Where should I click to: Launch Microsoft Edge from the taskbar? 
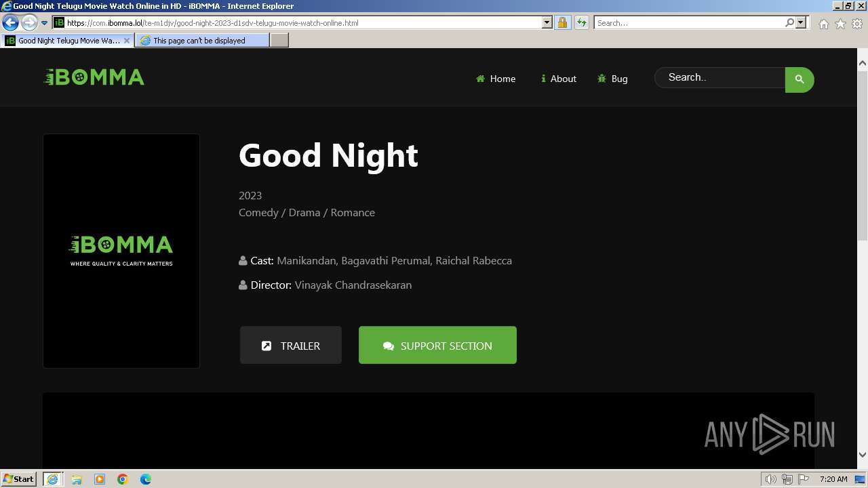[x=146, y=479]
